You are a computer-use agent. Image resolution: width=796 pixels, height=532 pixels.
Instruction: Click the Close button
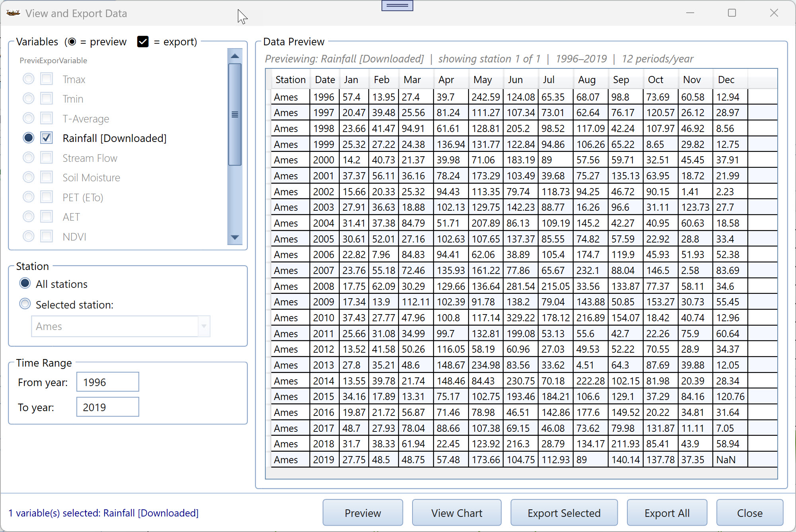point(750,513)
